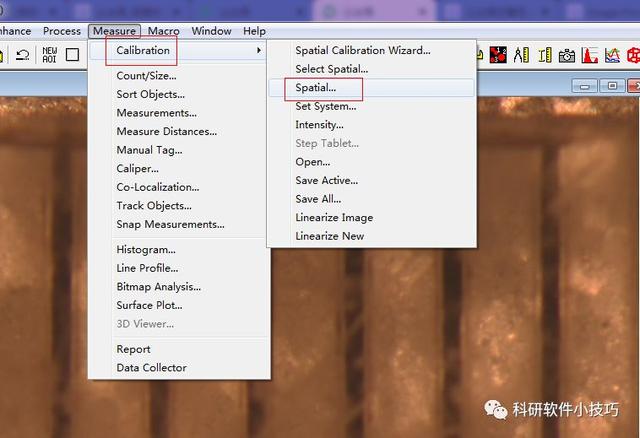
Task: Select Calibration in the Measure menu
Action: point(178,51)
